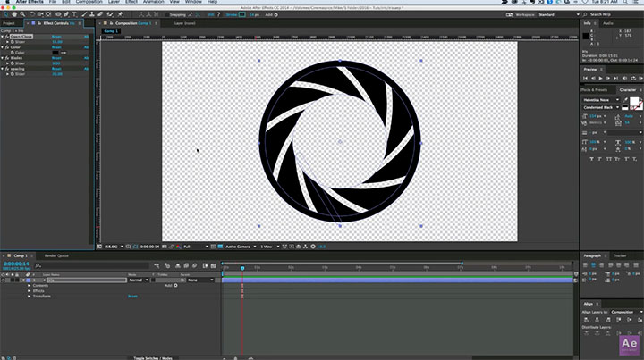Select the Puppet Pin tool
The height and width of the screenshot is (360, 644).
click(120, 14)
